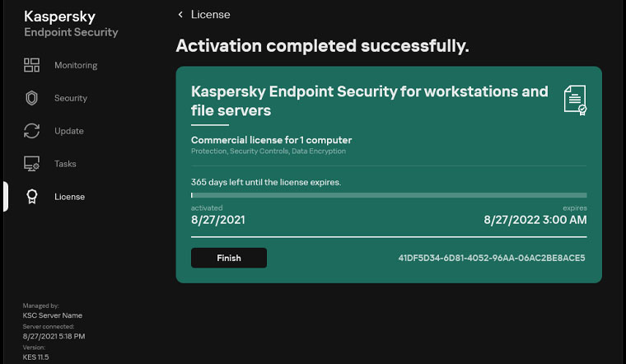Click the Monitoring dashboard icon

click(x=31, y=65)
